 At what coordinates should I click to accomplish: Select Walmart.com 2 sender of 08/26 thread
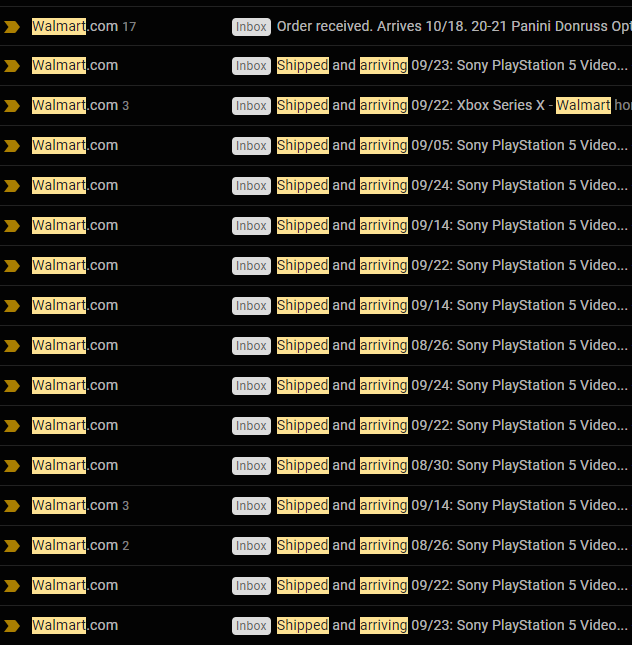pos(81,545)
